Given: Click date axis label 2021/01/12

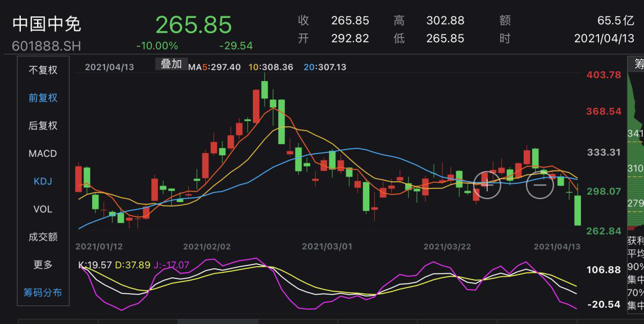Looking at the screenshot, I should [99, 247].
